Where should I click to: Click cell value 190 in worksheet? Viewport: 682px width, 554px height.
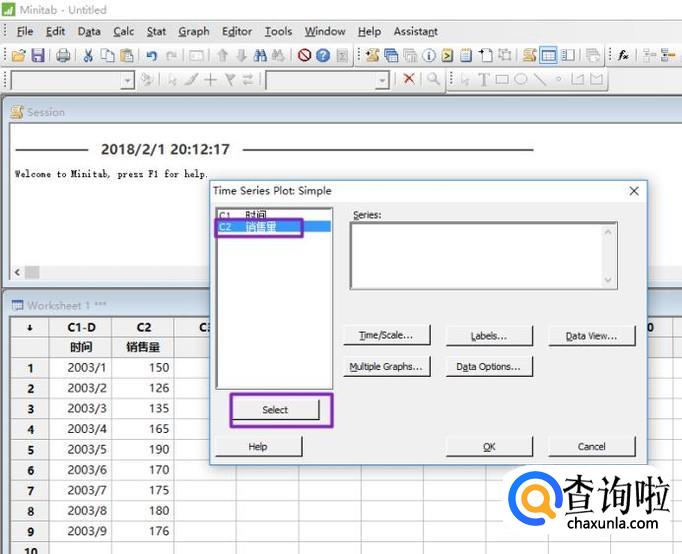[x=144, y=449]
